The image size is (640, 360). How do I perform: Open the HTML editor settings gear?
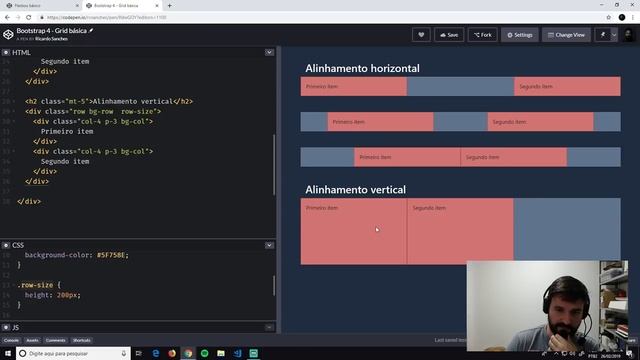[x=6, y=53]
